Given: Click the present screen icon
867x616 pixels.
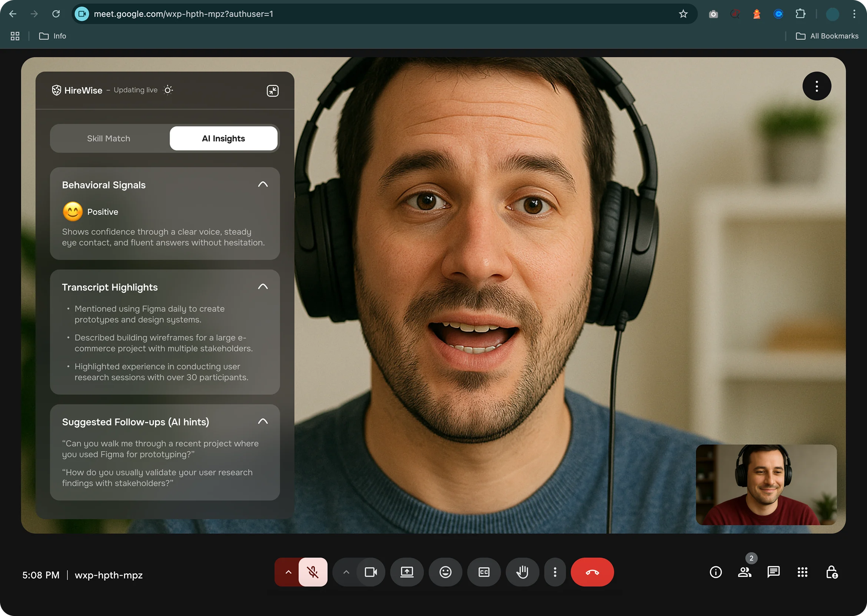Looking at the screenshot, I should tap(407, 572).
